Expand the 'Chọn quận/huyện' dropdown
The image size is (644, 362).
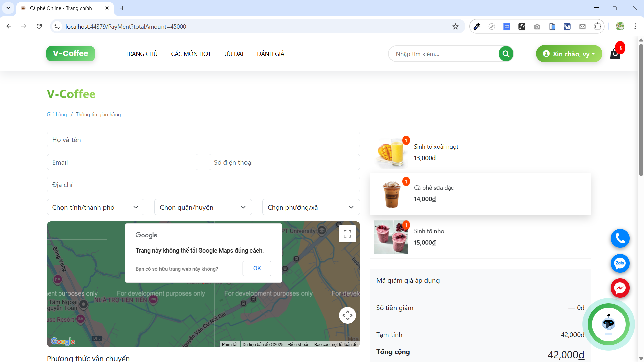pos(203,207)
